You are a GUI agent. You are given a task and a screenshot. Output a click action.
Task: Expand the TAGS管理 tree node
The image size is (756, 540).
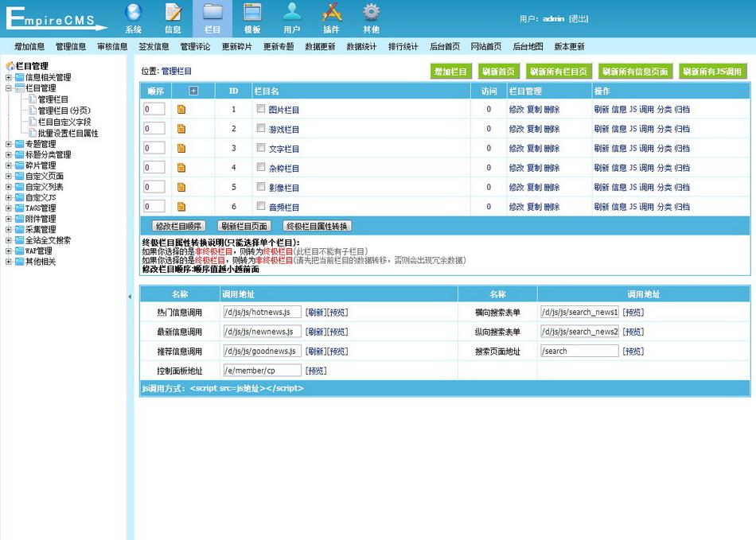[x=8, y=208]
